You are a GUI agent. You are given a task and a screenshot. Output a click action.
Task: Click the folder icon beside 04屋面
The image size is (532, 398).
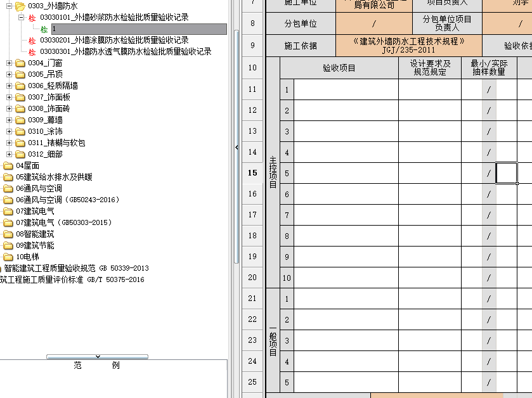[8, 166]
